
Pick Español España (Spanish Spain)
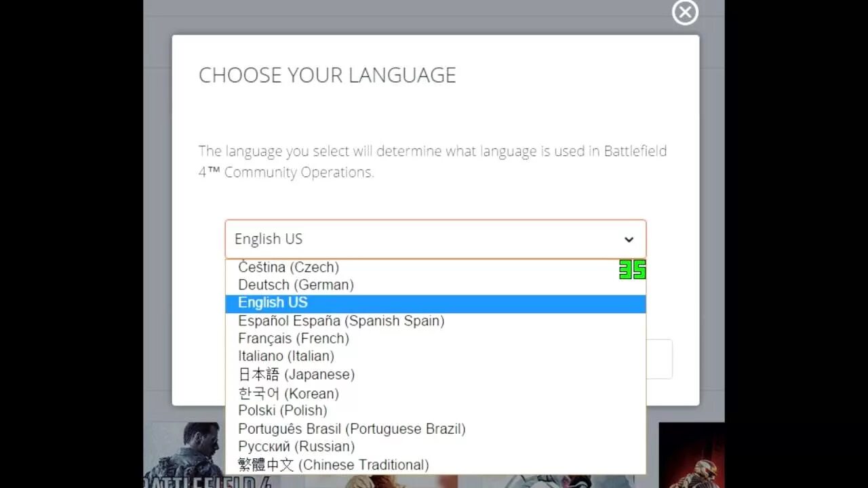pos(435,321)
